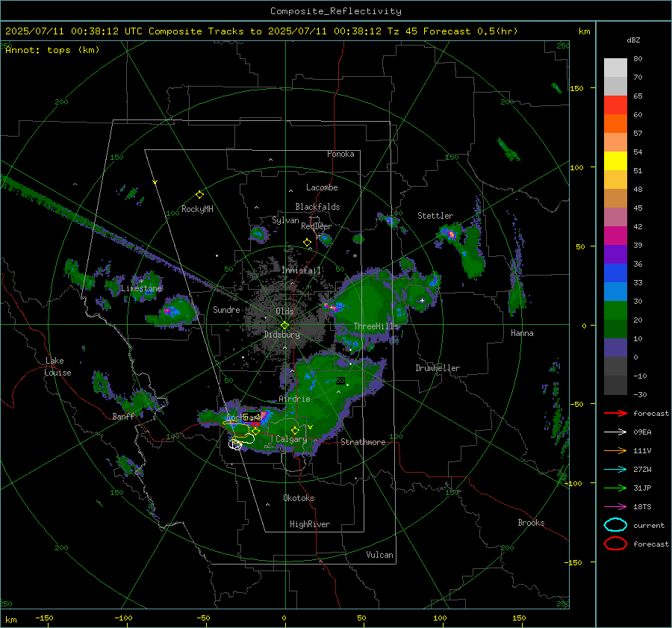
Task: Pick the yellow 51 dBZ color swatch
Action: 615,161
